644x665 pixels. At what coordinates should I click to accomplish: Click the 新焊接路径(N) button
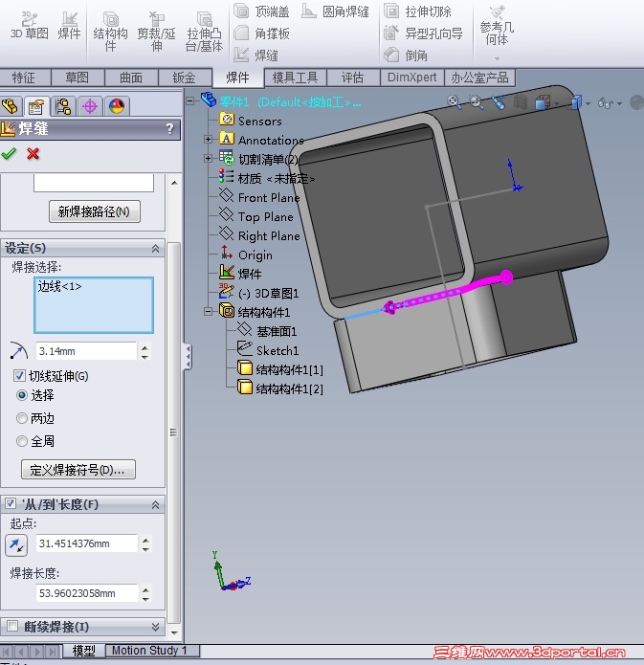click(x=94, y=211)
